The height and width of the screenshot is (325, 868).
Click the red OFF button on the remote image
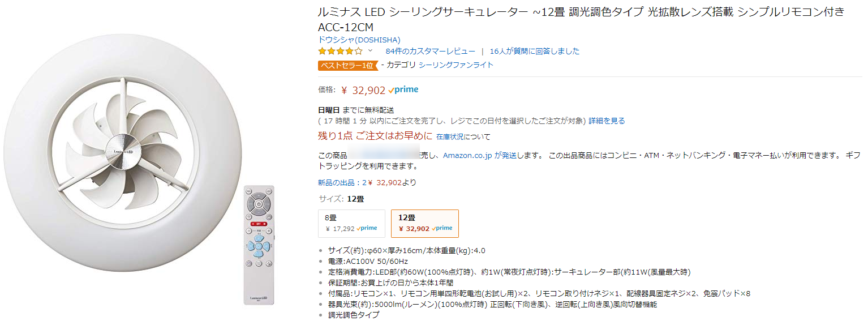click(258, 224)
